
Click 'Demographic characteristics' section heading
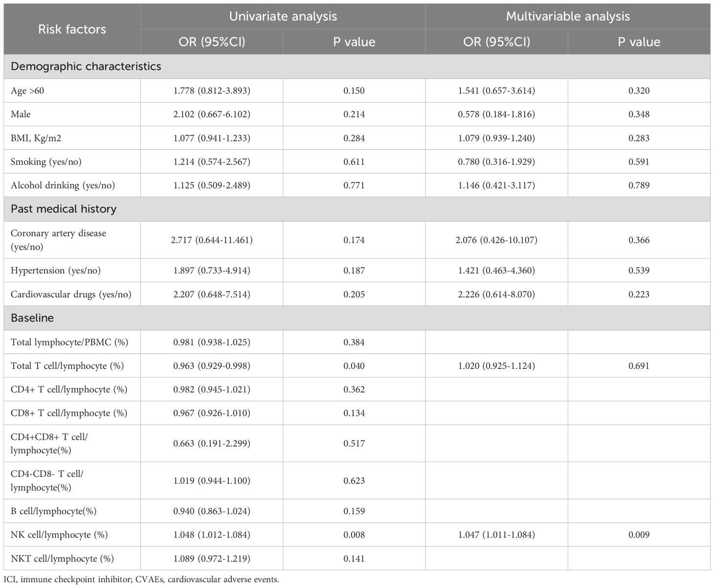86,67
